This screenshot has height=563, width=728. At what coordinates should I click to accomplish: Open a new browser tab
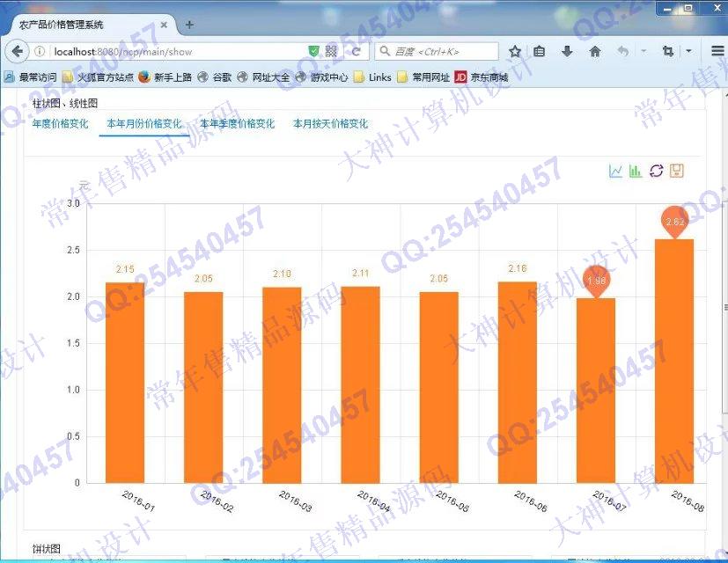pos(189,25)
